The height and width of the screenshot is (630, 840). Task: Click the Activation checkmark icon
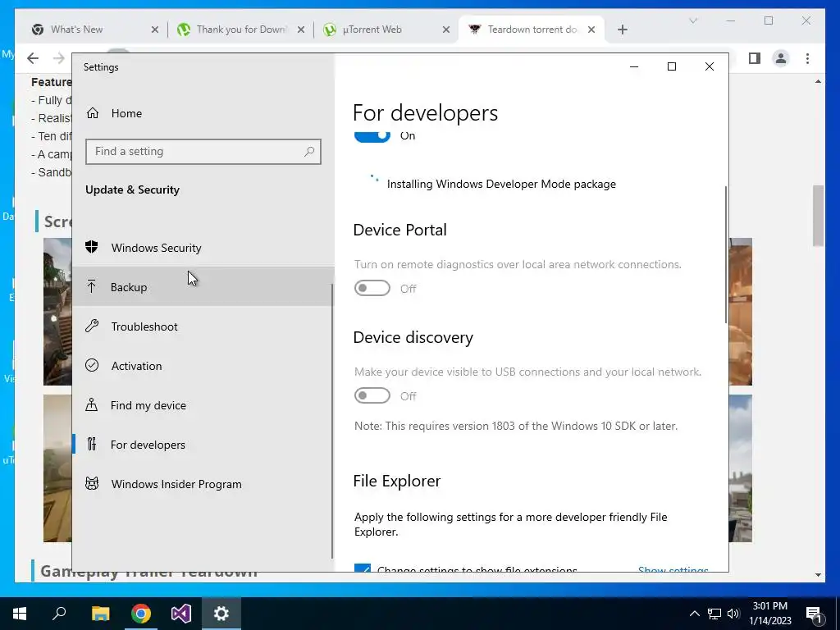point(92,365)
